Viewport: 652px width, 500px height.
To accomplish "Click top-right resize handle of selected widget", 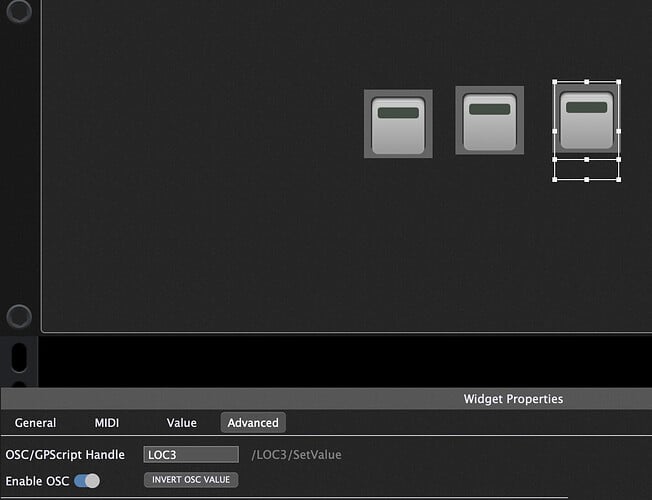I will click(x=618, y=83).
